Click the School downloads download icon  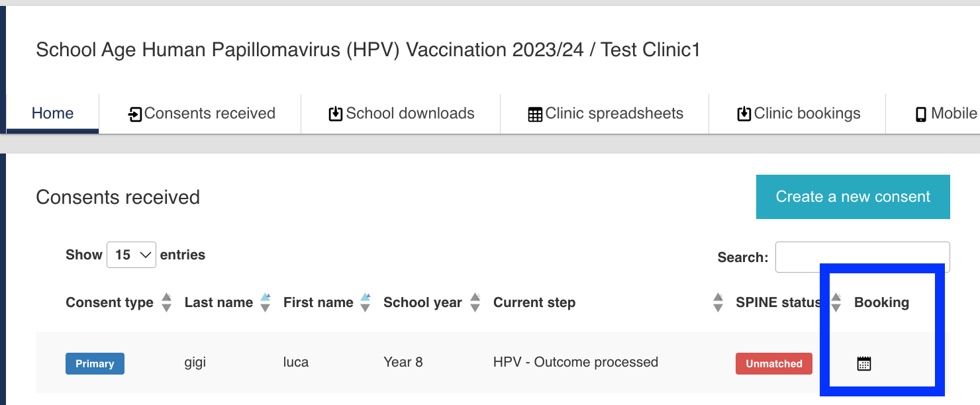coord(336,114)
